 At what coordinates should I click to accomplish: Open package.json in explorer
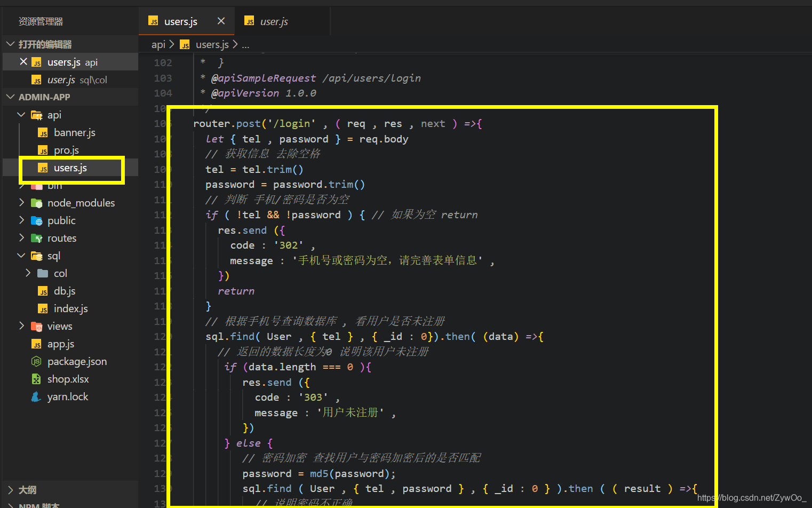[x=77, y=361]
